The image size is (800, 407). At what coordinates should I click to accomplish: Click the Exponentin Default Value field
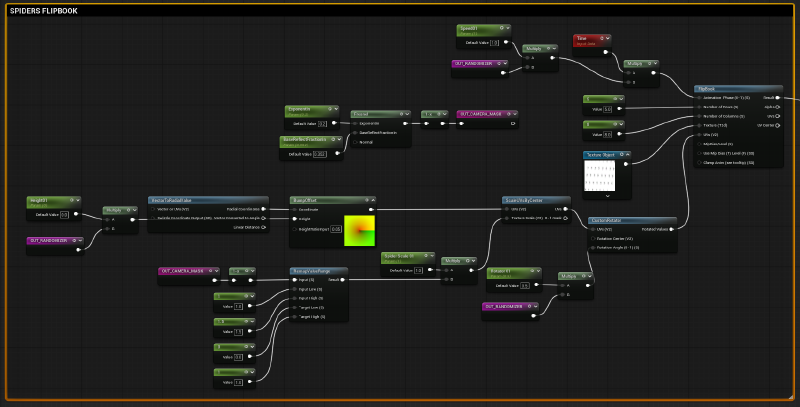[323, 123]
